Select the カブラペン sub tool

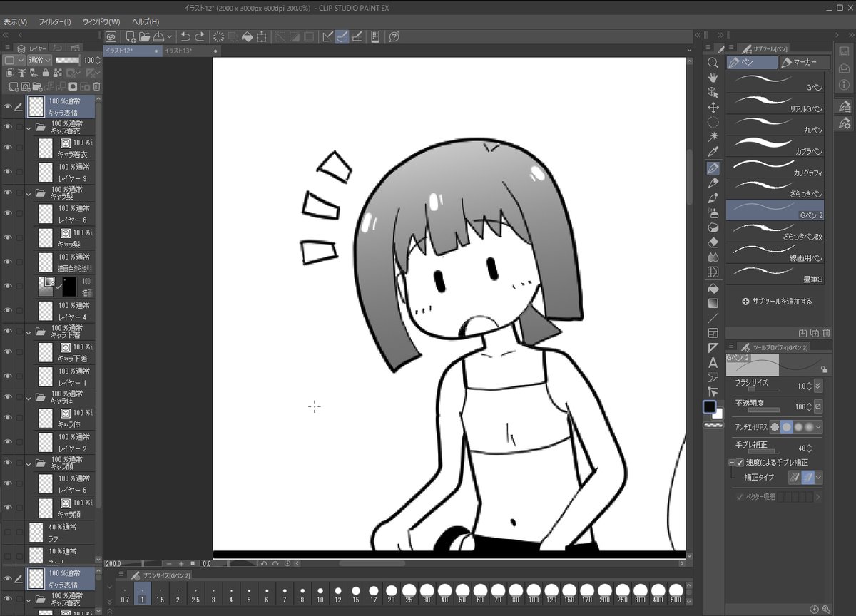(x=775, y=146)
